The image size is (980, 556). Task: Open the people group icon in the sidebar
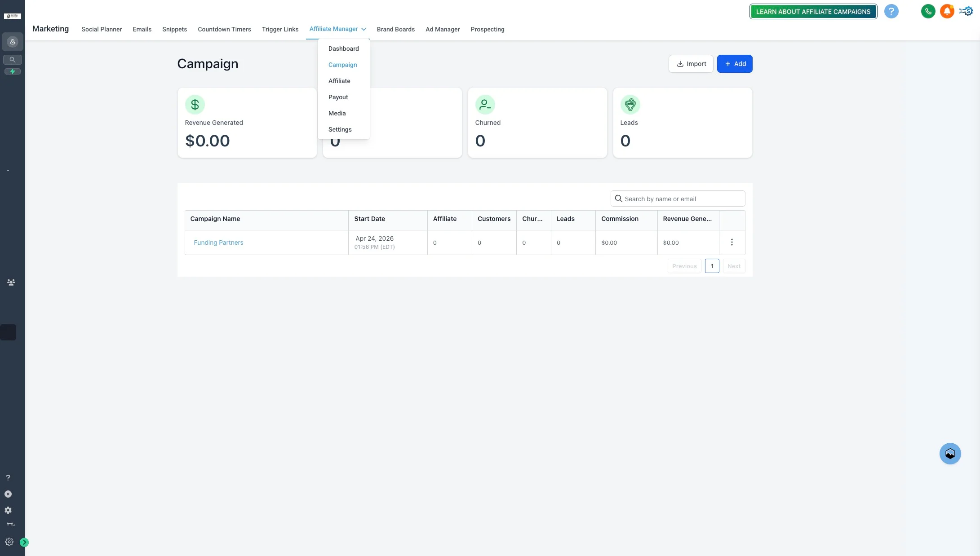11,282
